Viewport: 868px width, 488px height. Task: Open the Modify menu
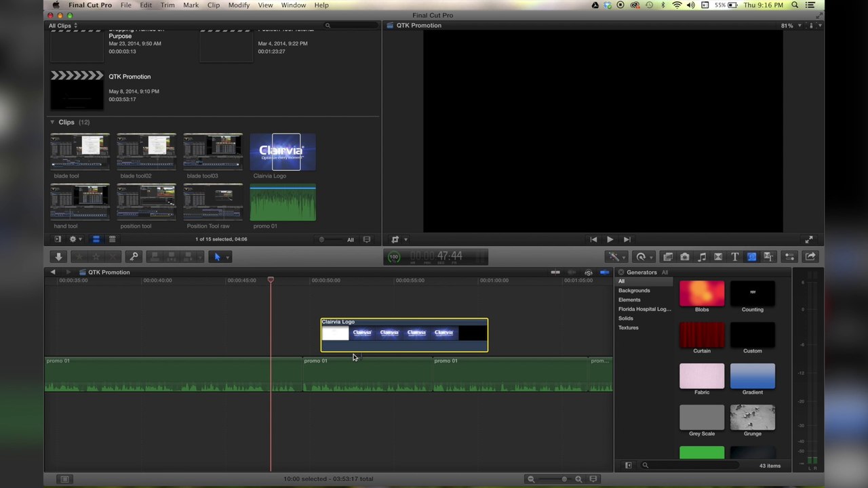pos(239,5)
